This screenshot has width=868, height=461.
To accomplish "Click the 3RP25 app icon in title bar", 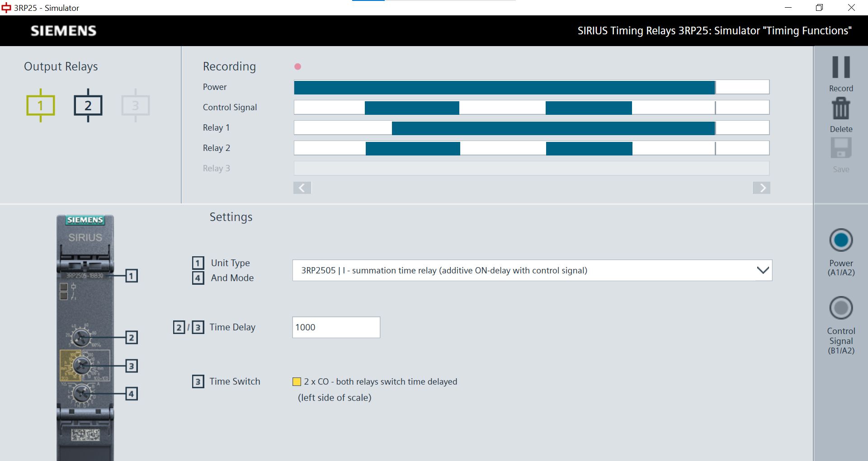I will click(6, 8).
